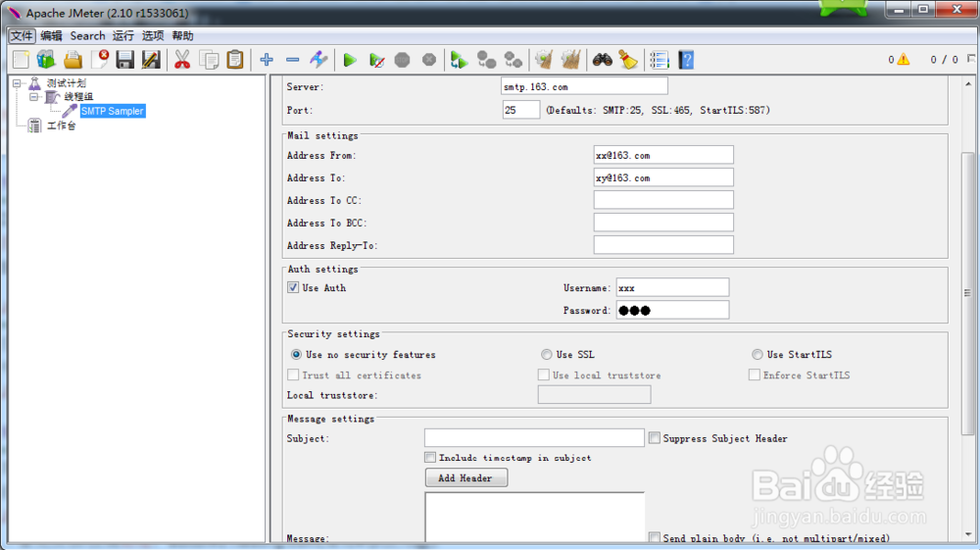Screen dimensions: 980x550
Task: Select 线程组 thread group node
Action: 78,97
